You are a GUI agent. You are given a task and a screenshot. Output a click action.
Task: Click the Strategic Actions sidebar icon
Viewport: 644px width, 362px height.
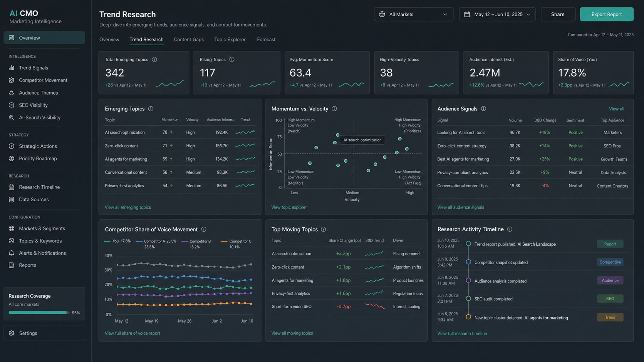click(x=12, y=146)
